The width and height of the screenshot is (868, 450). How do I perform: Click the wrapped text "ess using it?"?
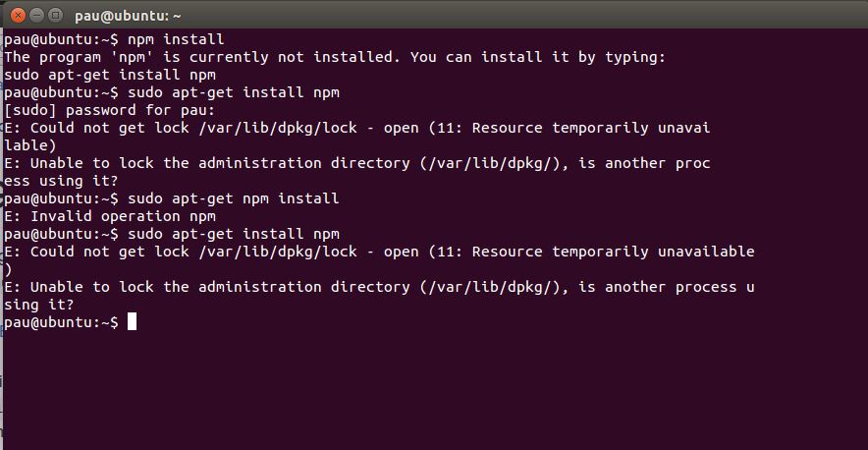tap(61, 181)
